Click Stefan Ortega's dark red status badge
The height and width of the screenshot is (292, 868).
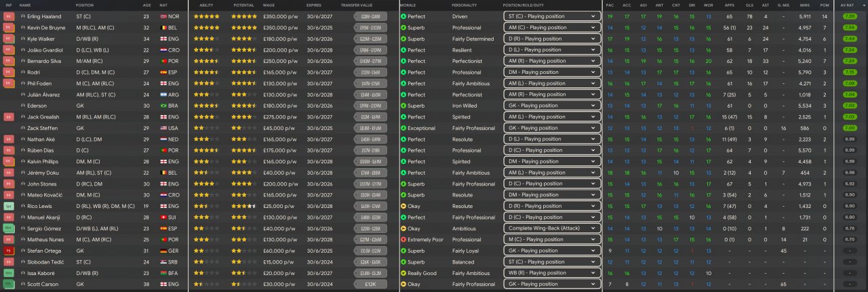tap(9, 251)
